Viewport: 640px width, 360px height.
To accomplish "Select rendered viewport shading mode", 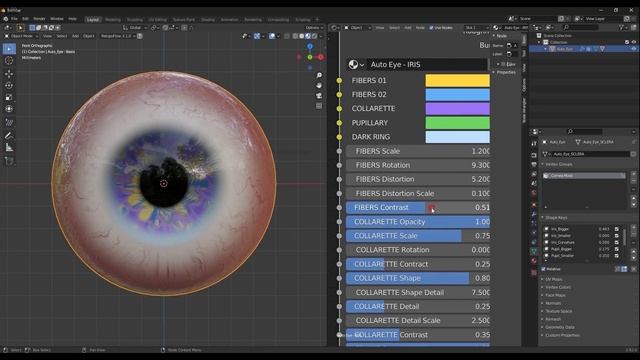I will click(x=314, y=36).
